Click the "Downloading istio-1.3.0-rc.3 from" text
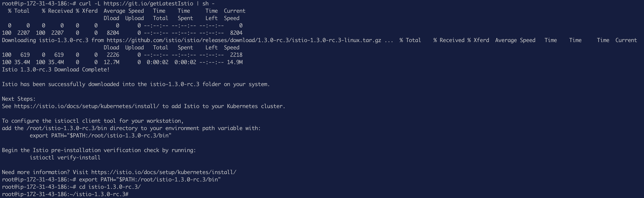The height and width of the screenshot is (198, 644). pos(53,40)
